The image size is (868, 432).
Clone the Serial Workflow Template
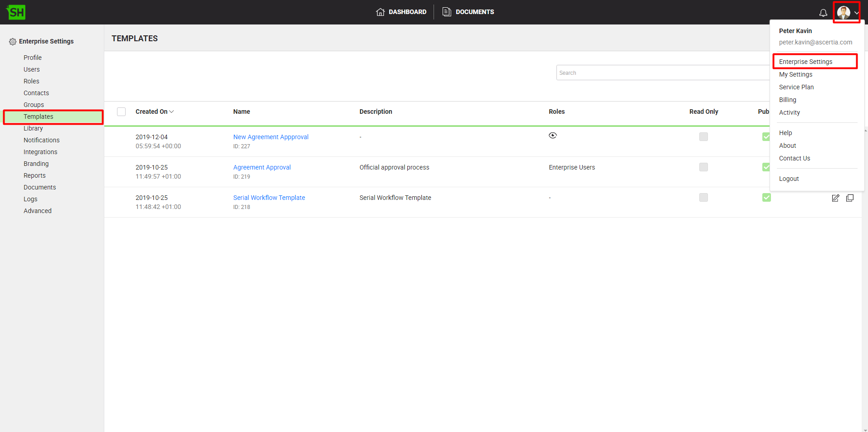pyautogui.click(x=850, y=198)
